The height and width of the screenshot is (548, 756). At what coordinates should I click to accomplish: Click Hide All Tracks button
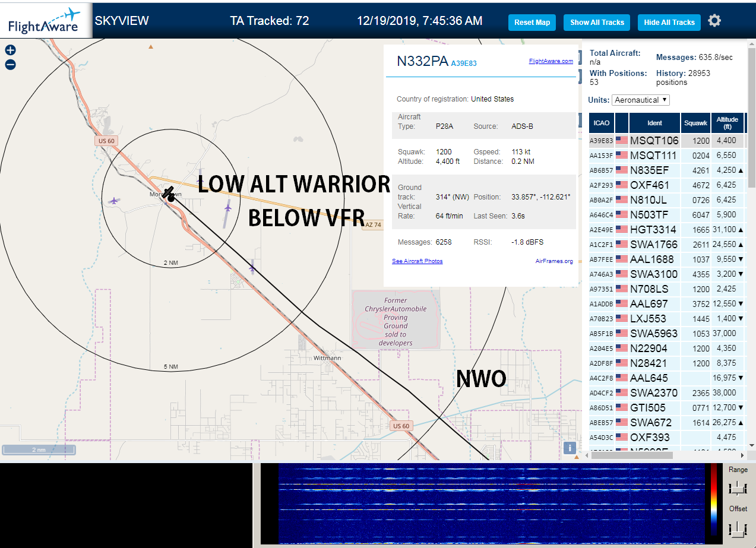click(x=669, y=23)
